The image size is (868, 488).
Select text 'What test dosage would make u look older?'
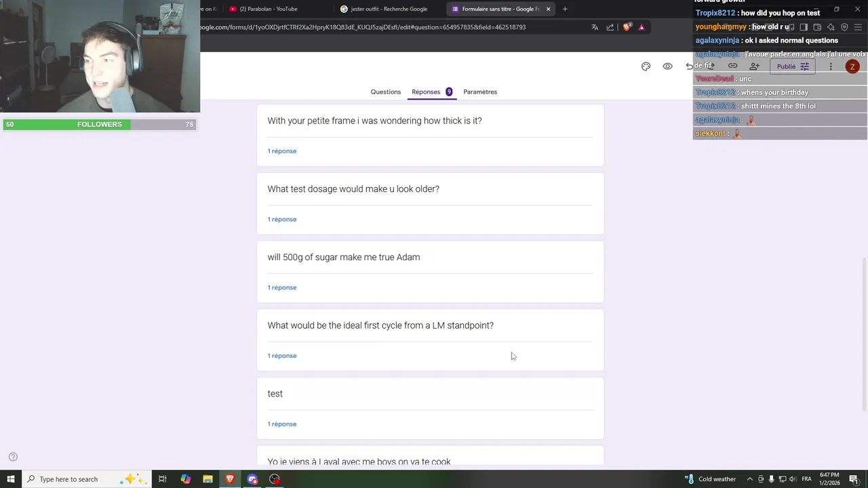point(353,189)
